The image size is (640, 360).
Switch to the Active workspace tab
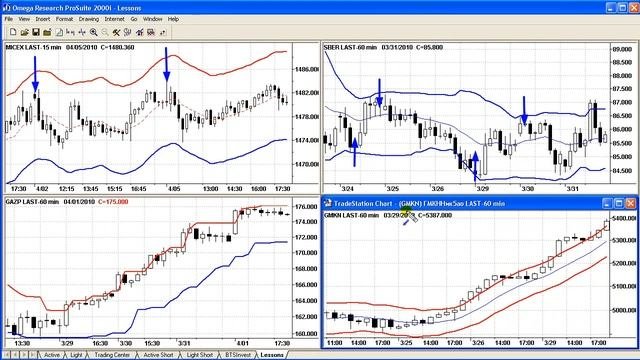point(52,355)
